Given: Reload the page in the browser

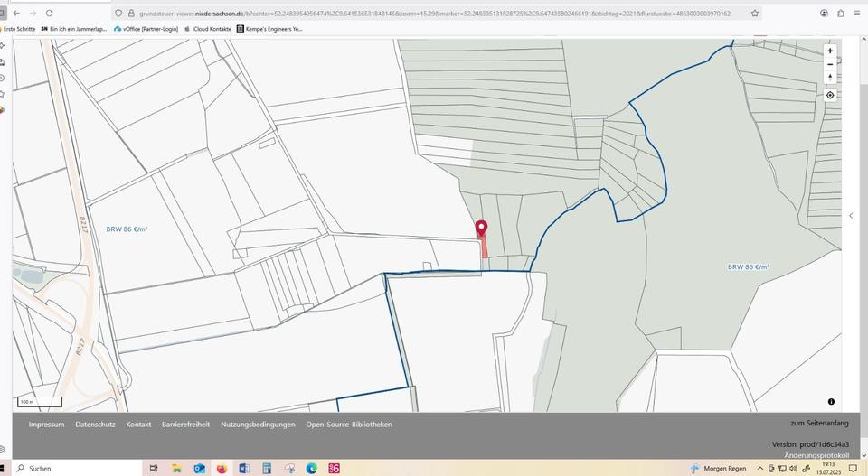Looking at the screenshot, I should [x=49, y=14].
